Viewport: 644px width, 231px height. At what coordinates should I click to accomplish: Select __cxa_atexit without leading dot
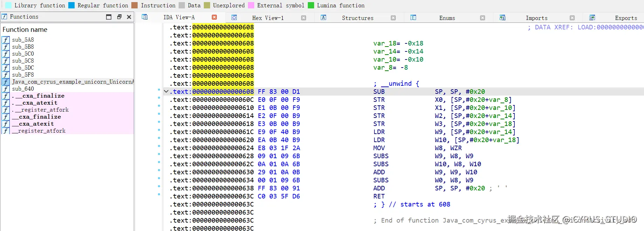pyautogui.click(x=33, y=124)
